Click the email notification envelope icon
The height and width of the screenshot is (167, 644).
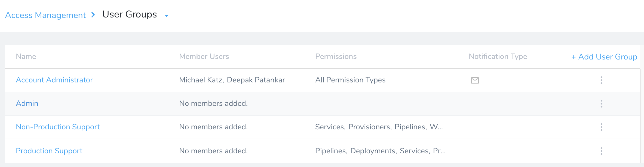[x=475, y=80]
